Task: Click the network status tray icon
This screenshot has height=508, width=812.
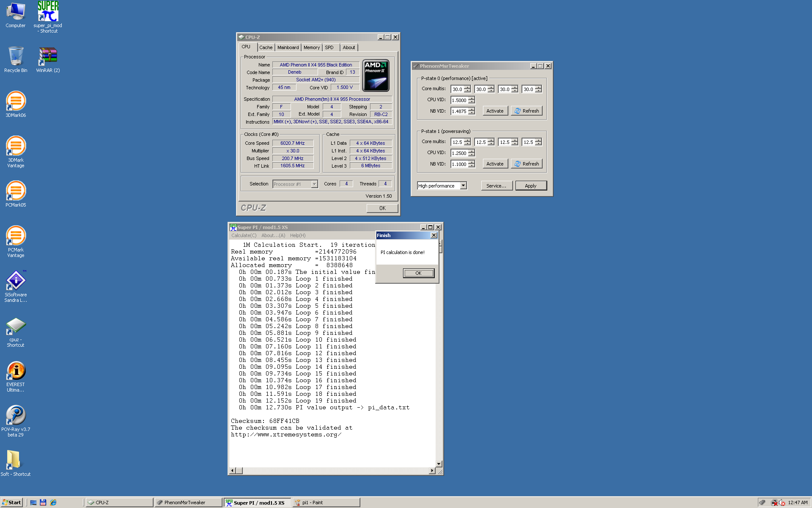Action: click(774, 502)
